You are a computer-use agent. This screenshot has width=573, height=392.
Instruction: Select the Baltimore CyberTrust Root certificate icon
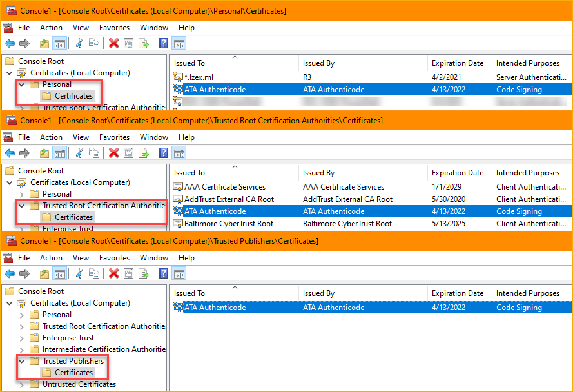179,224
